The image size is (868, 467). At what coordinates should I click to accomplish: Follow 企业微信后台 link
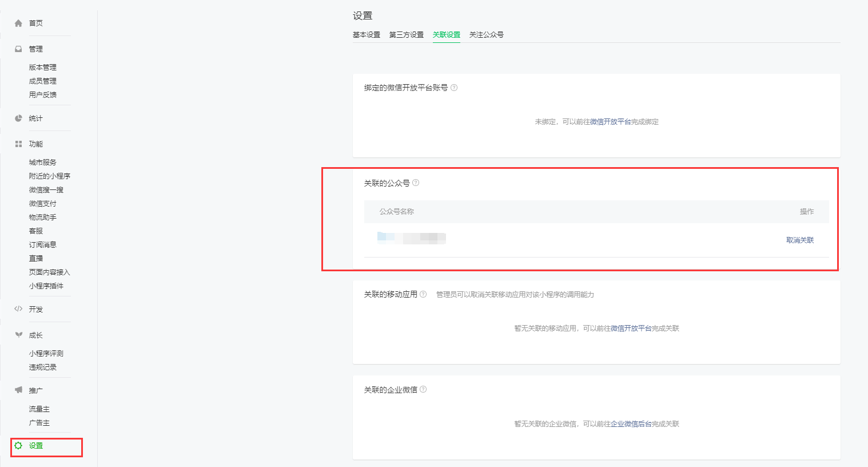[631, 424]
